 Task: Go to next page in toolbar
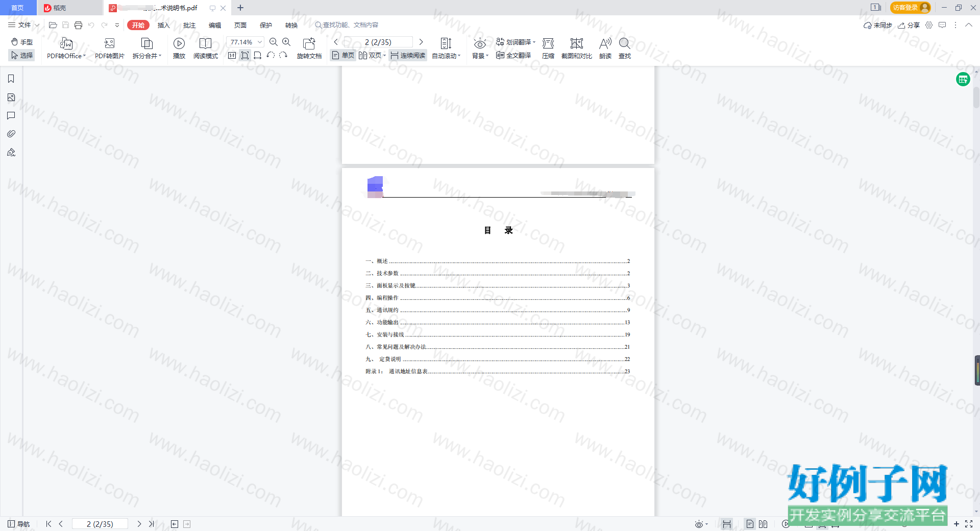click(x=421, y=42)
